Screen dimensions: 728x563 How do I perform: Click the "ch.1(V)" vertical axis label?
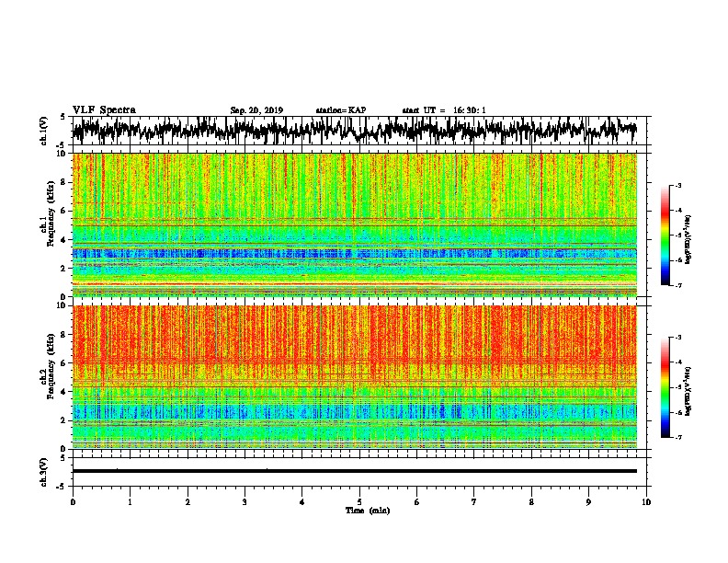44,130
